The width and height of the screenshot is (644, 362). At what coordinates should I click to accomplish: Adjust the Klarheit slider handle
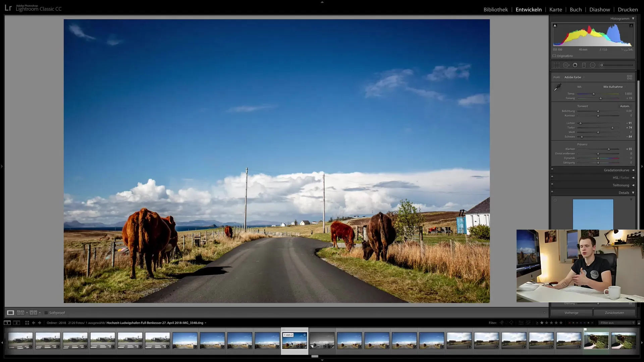(x=608, y=149)
